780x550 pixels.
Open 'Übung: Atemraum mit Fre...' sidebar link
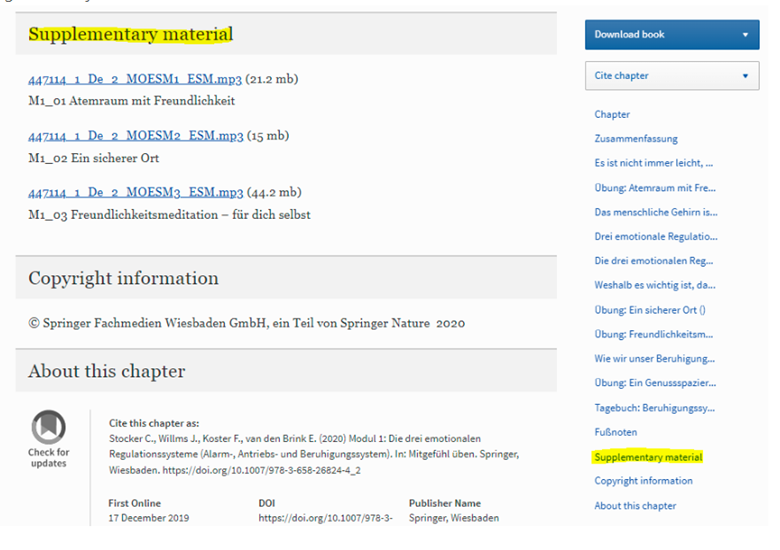pyautogui.click(x=655, y=188)
